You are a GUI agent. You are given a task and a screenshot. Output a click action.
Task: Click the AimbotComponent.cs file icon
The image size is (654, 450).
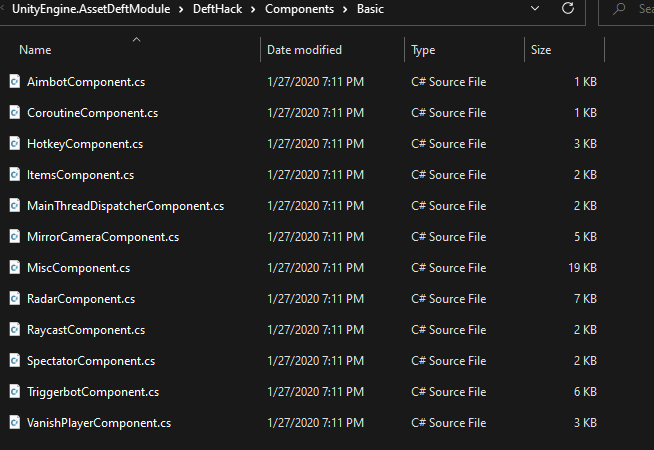[x=15, y=81]
